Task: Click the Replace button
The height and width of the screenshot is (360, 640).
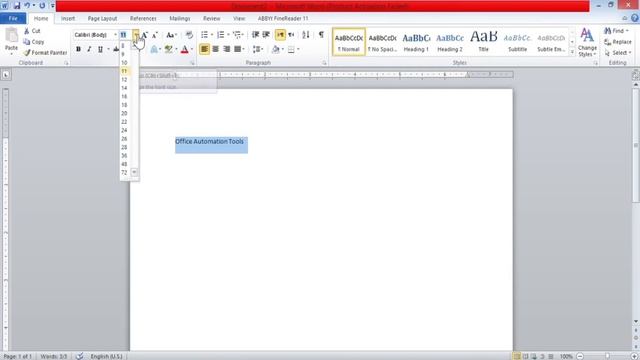Action: click(x=618, y=42)
